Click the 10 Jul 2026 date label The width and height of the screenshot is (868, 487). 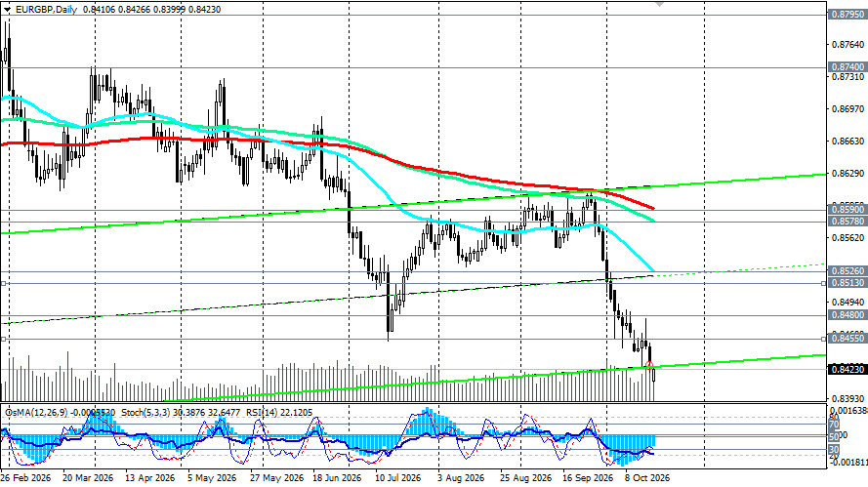click(397, 477)
